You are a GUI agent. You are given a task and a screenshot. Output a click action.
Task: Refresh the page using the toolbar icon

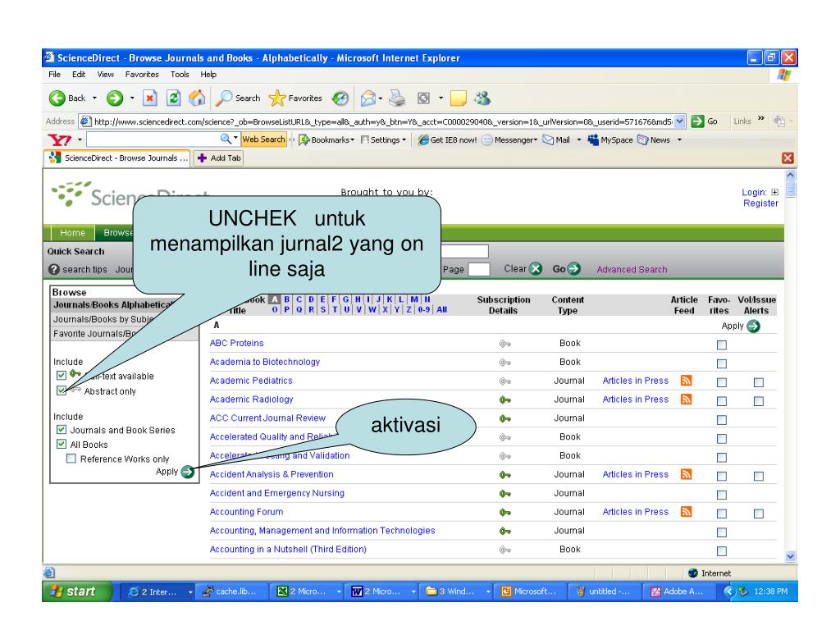(x=174, y=98)
